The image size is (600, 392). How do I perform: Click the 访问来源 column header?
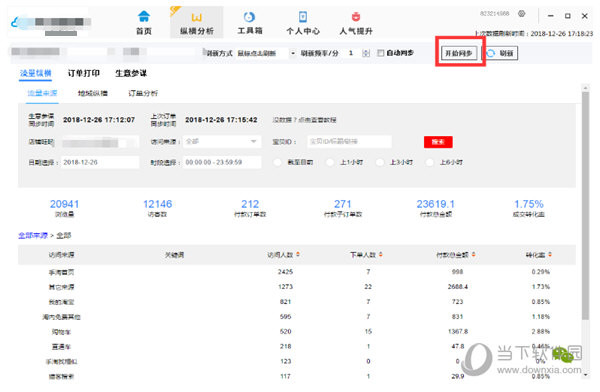tap(61, 255)
